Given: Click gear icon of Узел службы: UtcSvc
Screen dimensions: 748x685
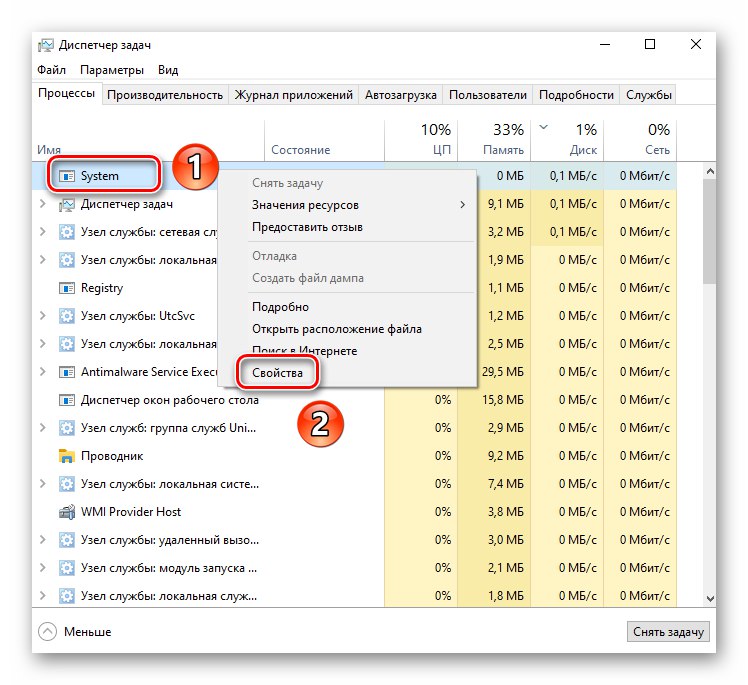Looking at the screenshot, I should (x=67, y=316).
